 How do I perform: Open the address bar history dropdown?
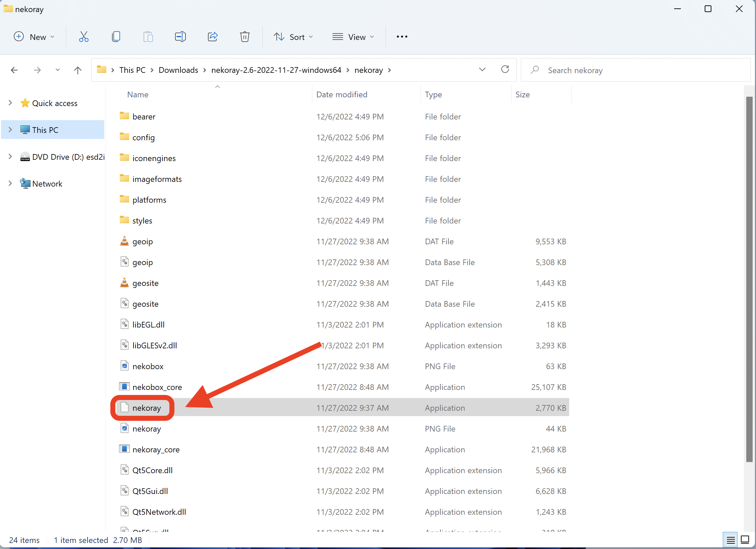point(482,69)
